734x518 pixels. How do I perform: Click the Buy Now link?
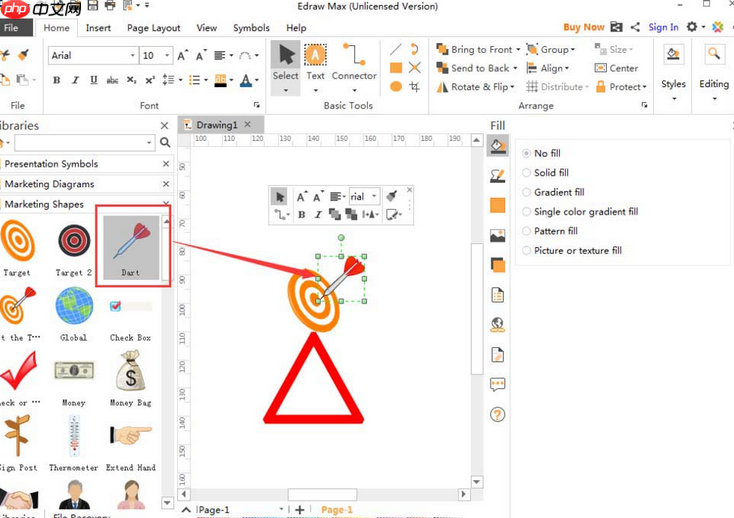(583, 28)
